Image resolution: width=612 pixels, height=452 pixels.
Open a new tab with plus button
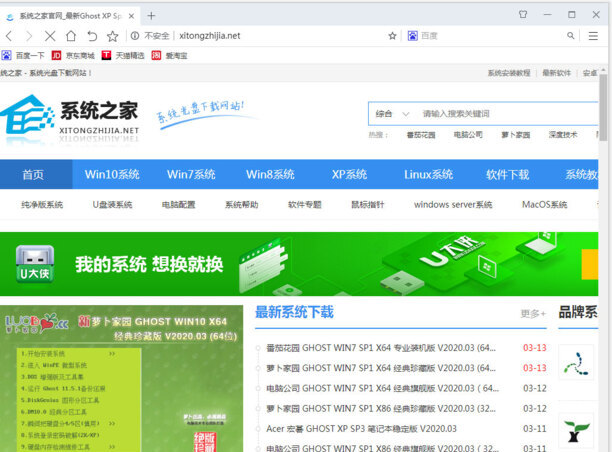[151, 16]
